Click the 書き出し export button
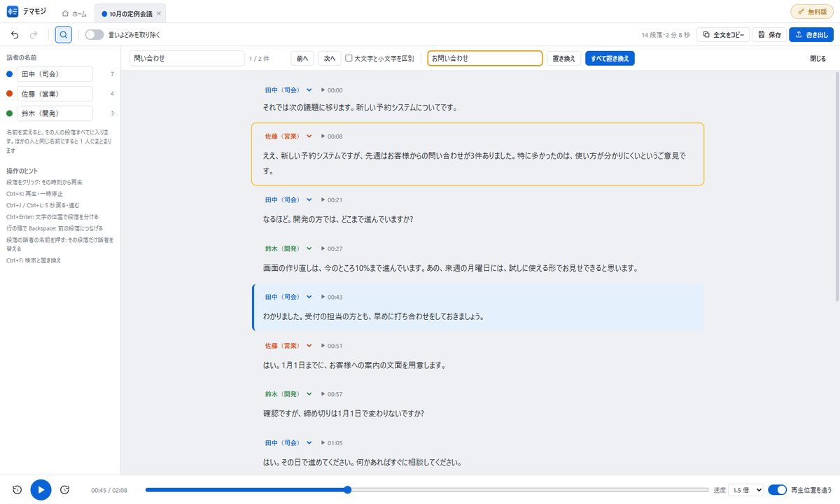Viewport: 840px width, 504px height. [x=811, y=34]
